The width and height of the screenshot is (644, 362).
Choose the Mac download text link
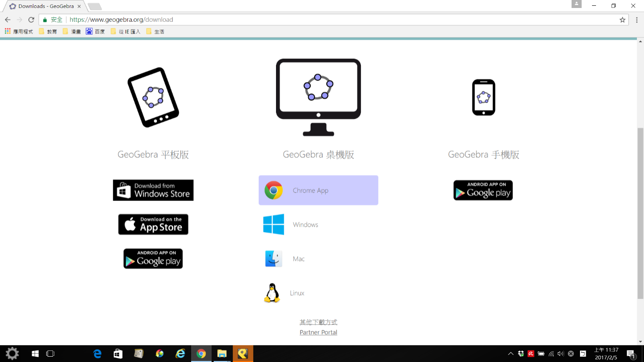(299, 259)
